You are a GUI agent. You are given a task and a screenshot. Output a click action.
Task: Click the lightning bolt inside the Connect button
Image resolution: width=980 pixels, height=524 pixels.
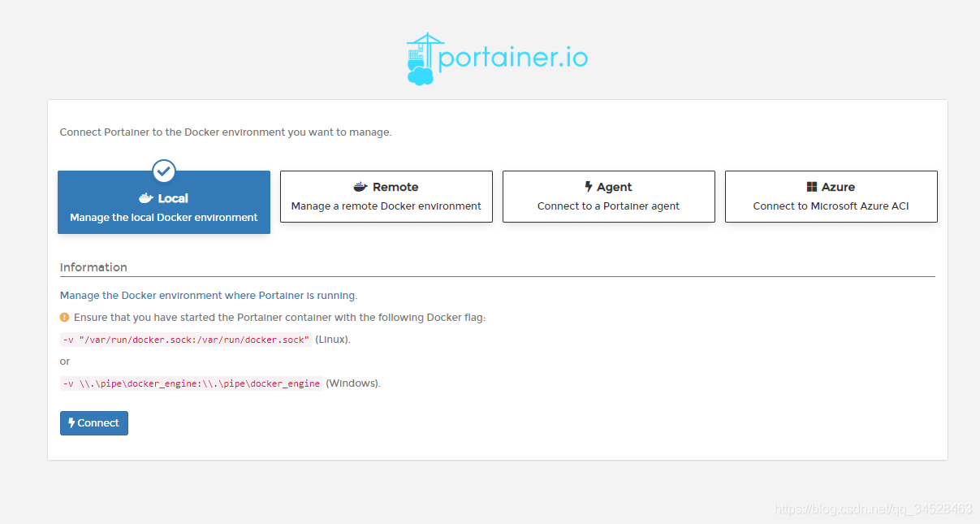tap(71, 423)
